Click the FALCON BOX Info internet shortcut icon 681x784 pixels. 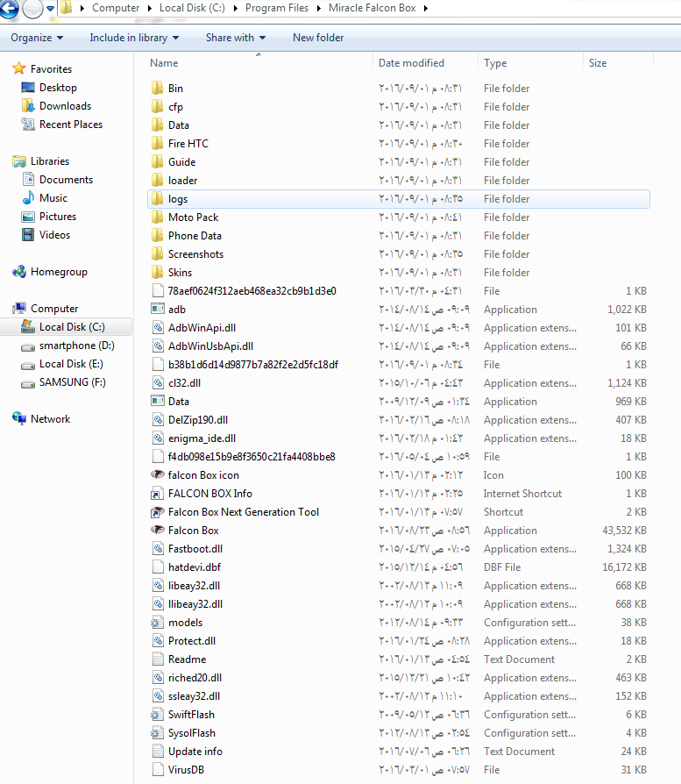pyautogui.click(x=158, y=494)
